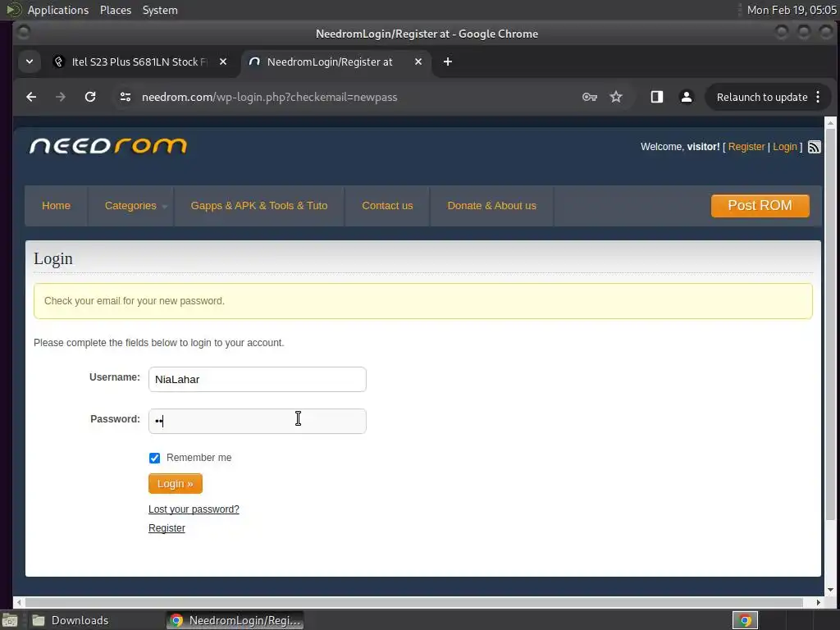Open Gapps & APK & Tools & Tuto
The image size is (840, 630).
tap(259, 206)
